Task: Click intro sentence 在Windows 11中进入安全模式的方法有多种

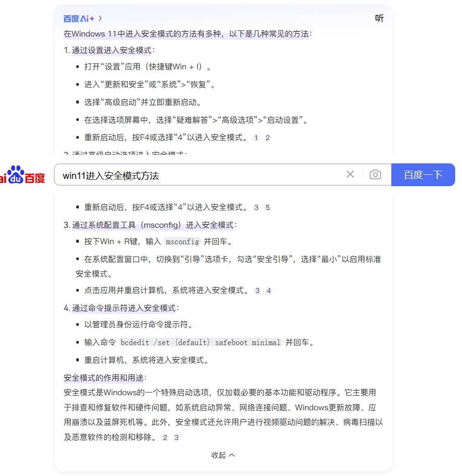Action: pyautogui.click(x=142, y=34)
